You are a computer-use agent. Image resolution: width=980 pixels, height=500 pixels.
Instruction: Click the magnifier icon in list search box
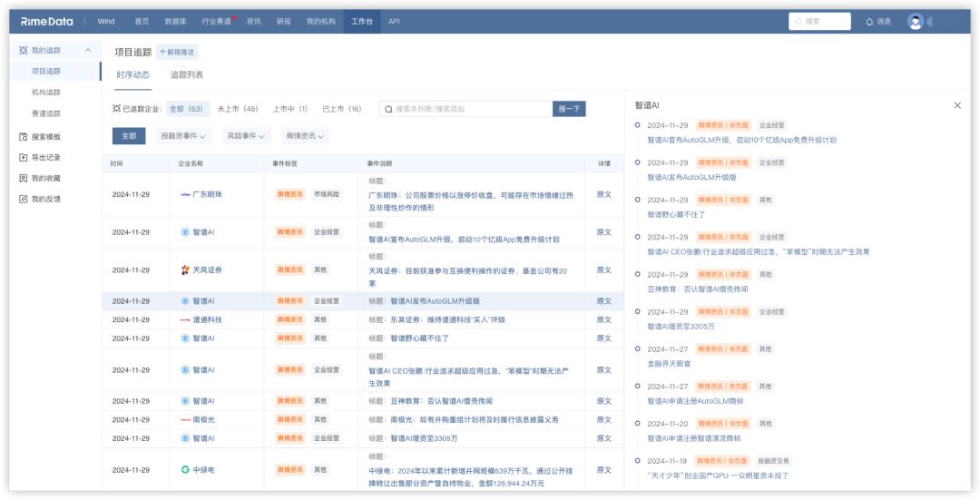pyautogui.click(x=388, y=109)
